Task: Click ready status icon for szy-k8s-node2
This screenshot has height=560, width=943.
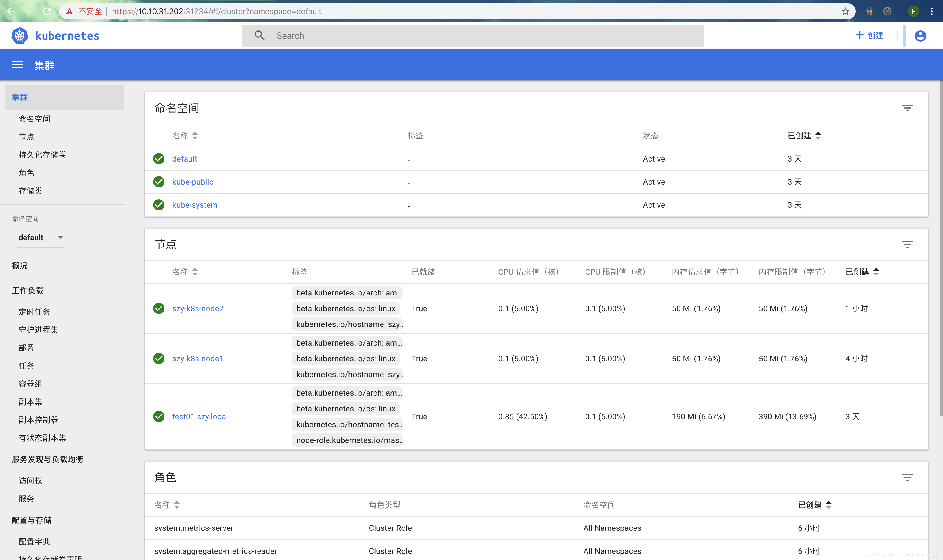Action: click(x=159, y=308)
